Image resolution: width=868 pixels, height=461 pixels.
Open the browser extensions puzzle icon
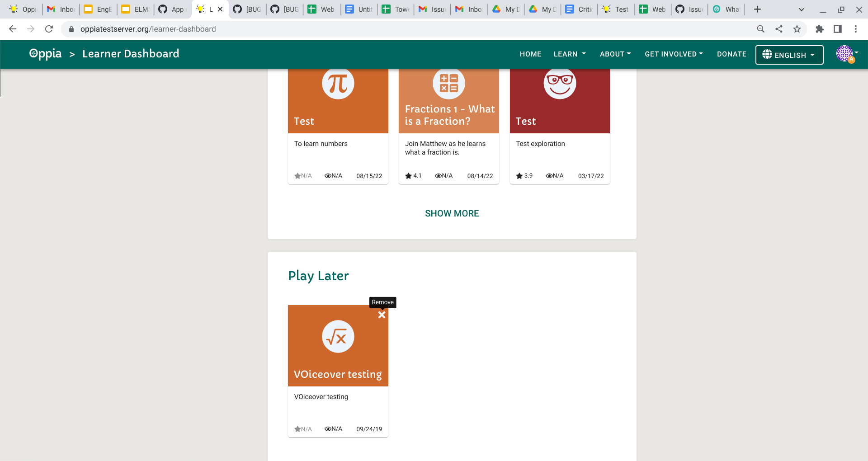[x=820, y=28]
